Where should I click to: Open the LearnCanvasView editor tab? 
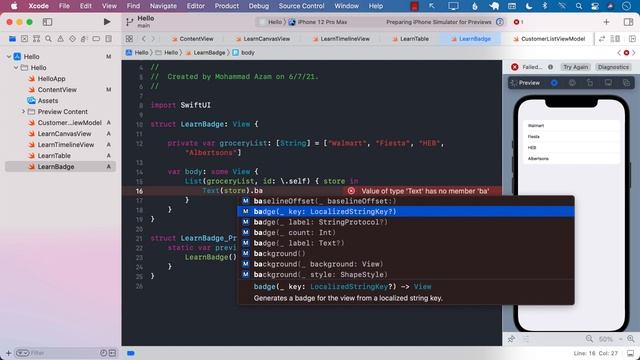coord(263,39)
